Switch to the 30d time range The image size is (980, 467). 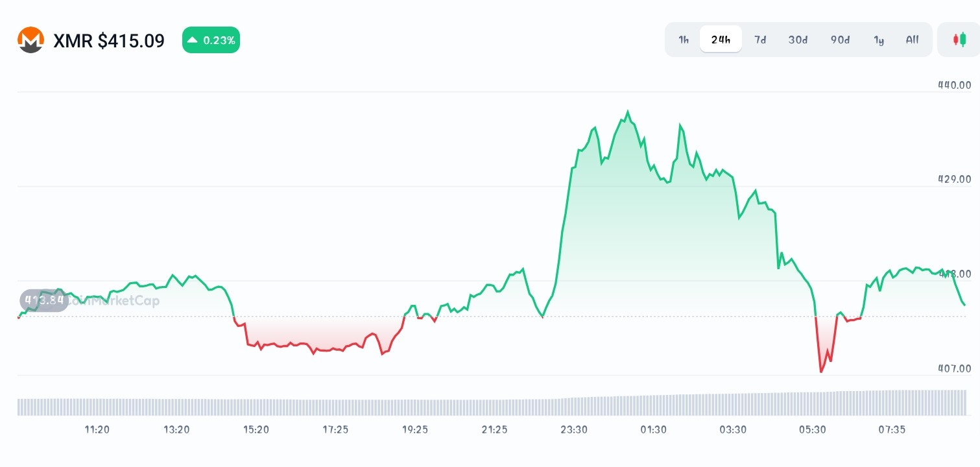click(x=798, y=40)
